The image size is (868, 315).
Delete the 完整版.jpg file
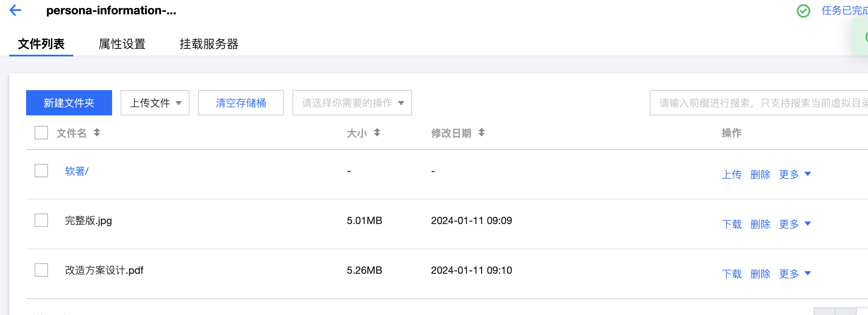(x=761, y=224)
